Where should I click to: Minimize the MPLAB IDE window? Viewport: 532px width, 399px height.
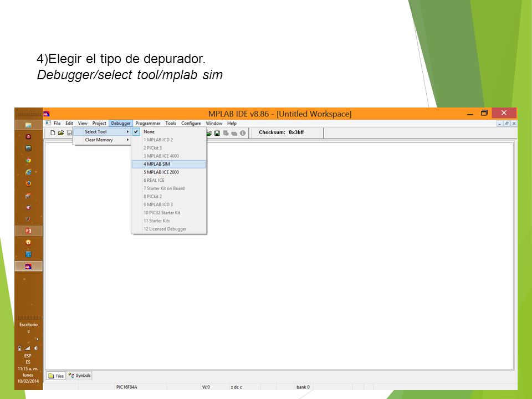click(x=470, y=114)
